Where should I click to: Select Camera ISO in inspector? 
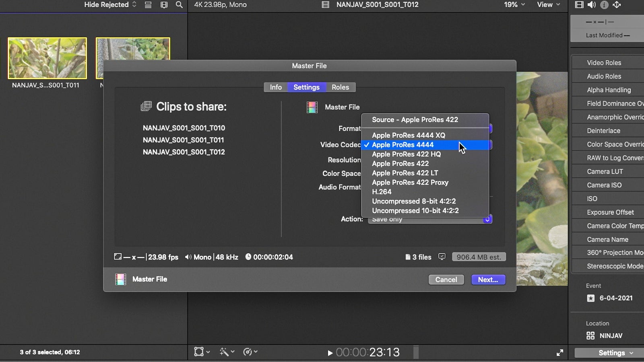coord(604,185)
